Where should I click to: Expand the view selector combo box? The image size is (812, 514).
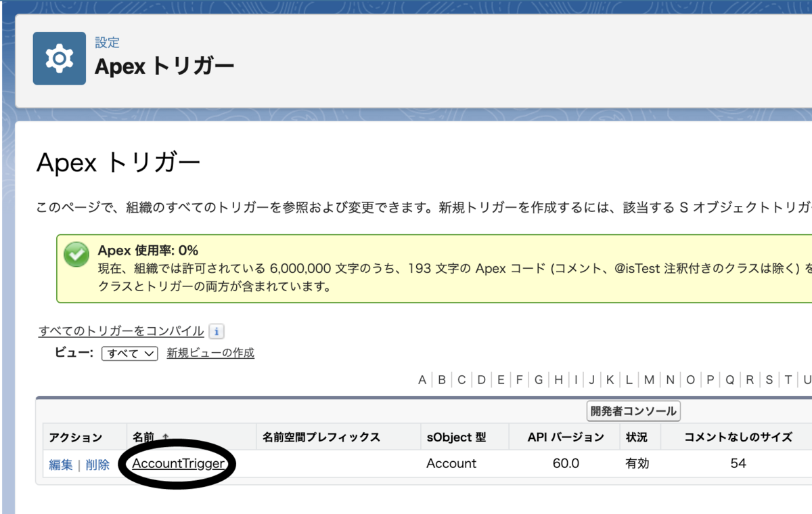[129, 353]
